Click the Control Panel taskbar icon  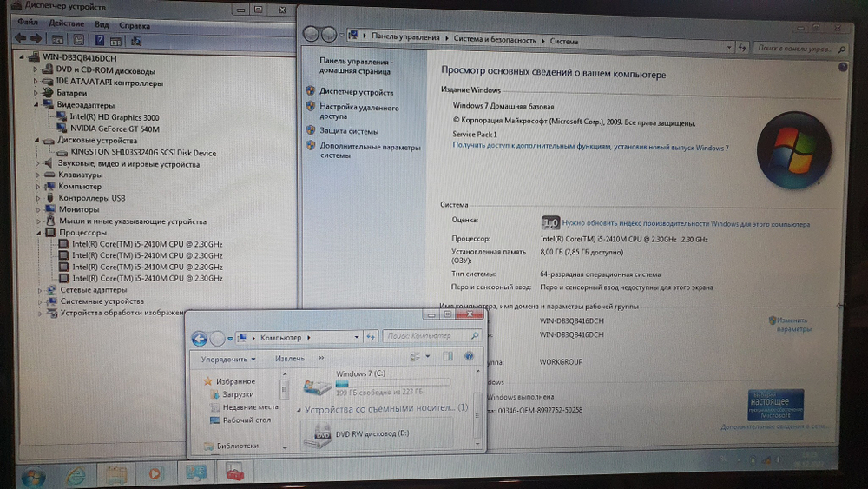point(195,472)
